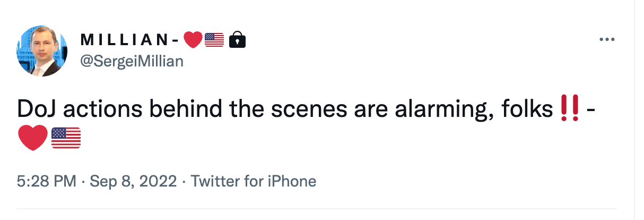
Task: Click the large US flag in tweet body
Action: pos(66,138)
